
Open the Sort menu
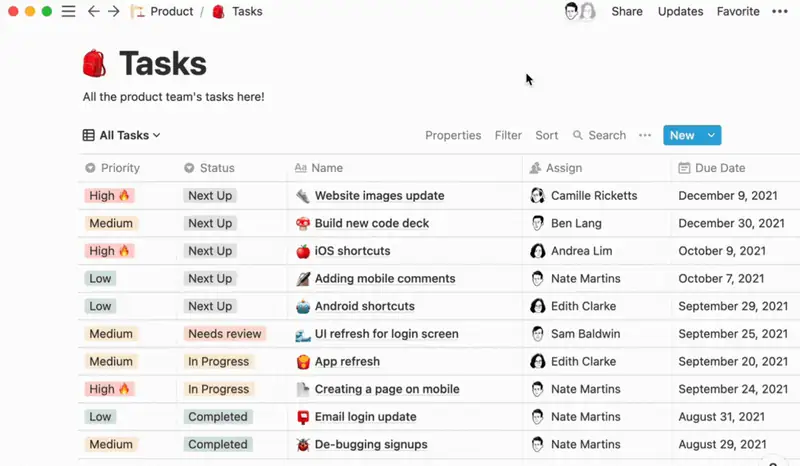pos(546,135)
